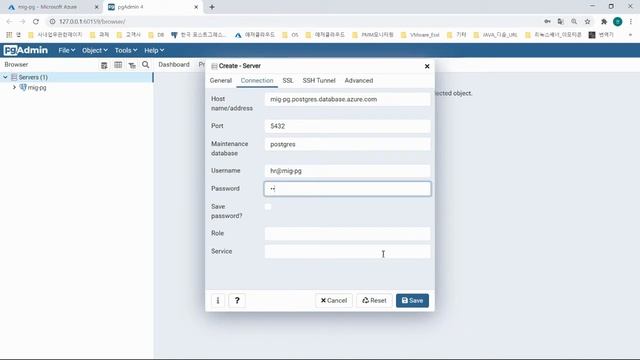Open the Tools menu

click(x=126, y=50)
